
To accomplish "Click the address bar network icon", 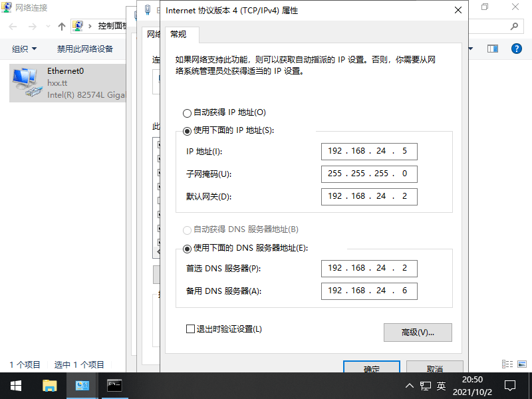I will click(x=78, y=26).
